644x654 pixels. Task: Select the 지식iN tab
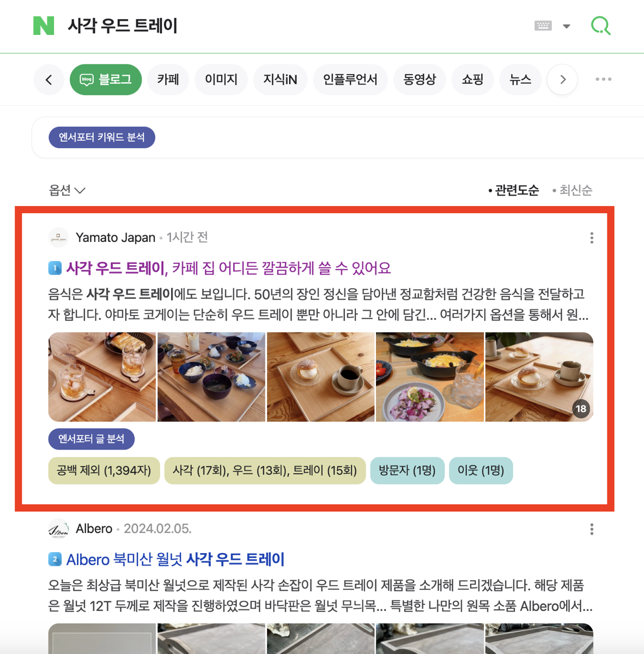[x=280, y=80]
